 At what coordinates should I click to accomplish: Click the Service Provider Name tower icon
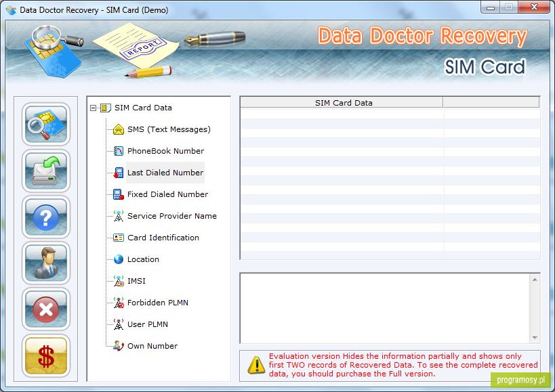118,216
